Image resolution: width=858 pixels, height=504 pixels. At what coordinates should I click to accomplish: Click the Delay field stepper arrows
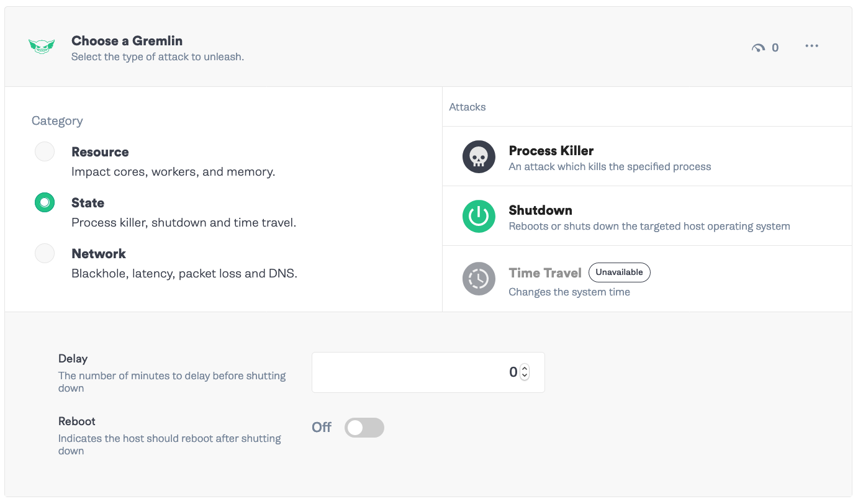525,372
